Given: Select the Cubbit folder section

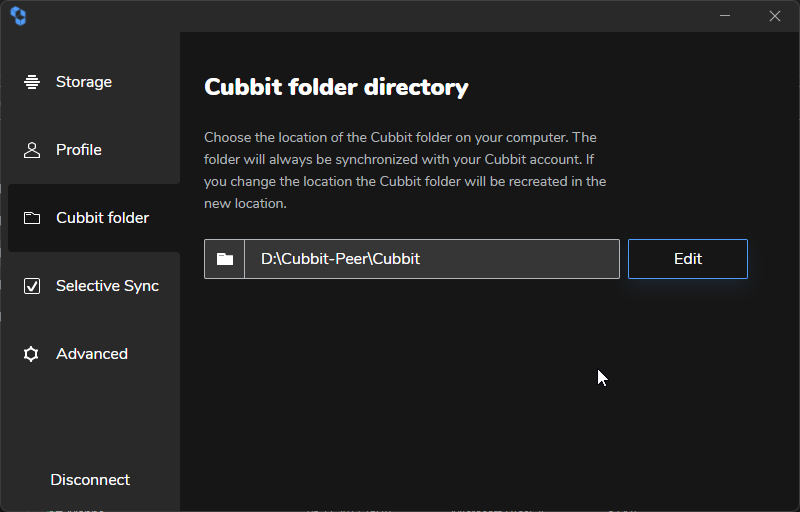Looking at the screenshot, I should tap(94, 218).
